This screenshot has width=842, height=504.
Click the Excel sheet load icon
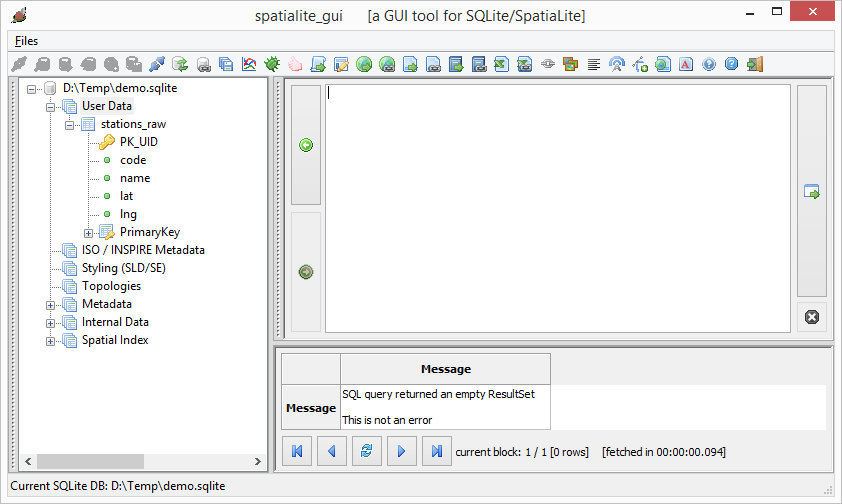click(502, 64)
